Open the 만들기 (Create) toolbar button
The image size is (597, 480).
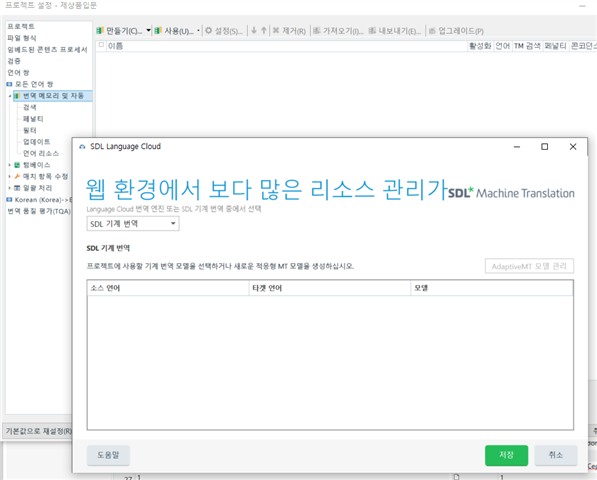[119, 31]
